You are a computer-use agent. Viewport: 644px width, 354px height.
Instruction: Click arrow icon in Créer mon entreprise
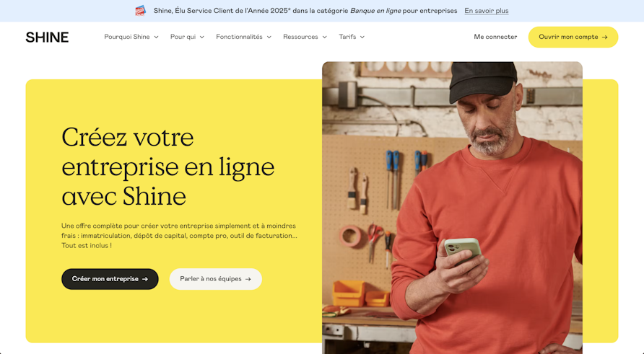click(145, 279)
